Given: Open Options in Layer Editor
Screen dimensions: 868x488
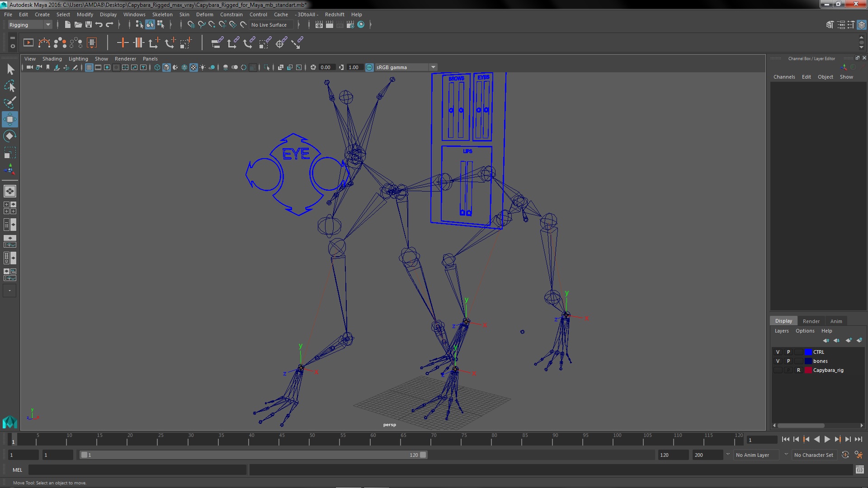Looking at the screenshot, I should point(805,331).
